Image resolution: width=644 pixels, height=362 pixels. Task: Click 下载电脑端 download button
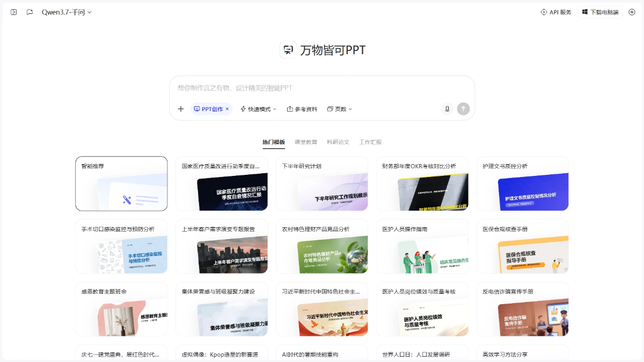(x=600, y=12)
